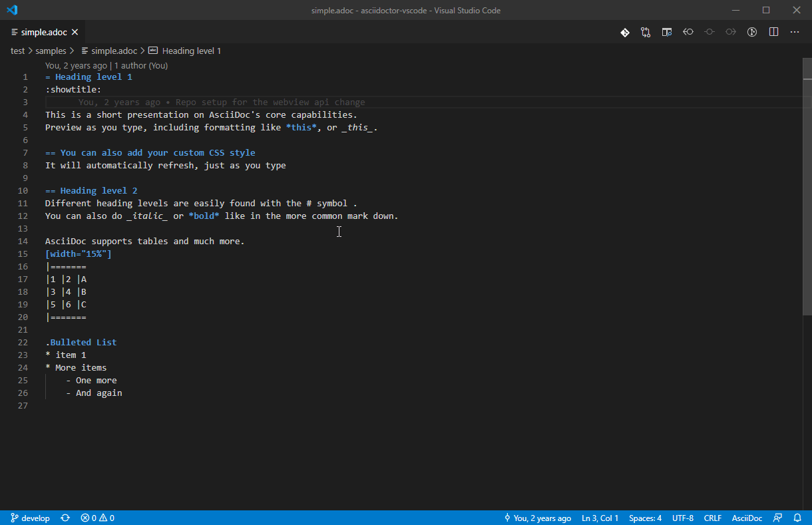Click 'It will automatically refresh, just as you type'
This screenshot has width=812, height=525.
[166, 166]
